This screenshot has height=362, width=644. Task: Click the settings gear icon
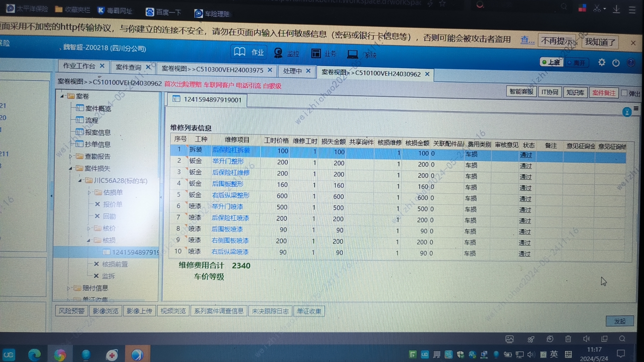coord(601,63)
